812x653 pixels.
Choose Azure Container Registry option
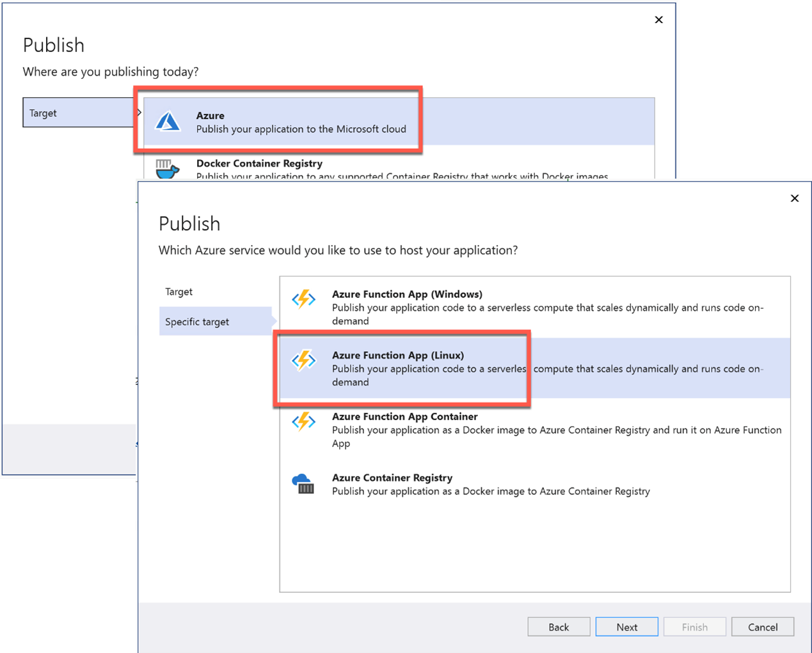click(x=535, y=484)
